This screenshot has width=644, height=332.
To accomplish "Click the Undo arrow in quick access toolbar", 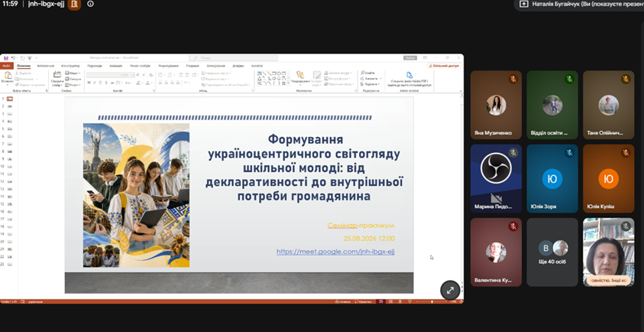I will click(x=13, y=58).
